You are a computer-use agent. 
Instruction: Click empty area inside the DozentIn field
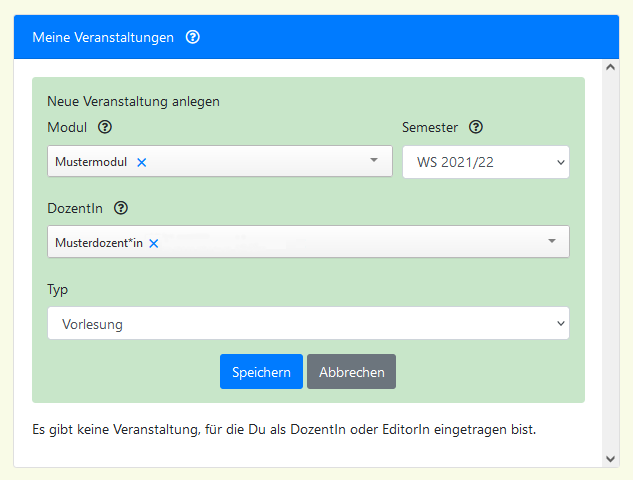point(350,242)
